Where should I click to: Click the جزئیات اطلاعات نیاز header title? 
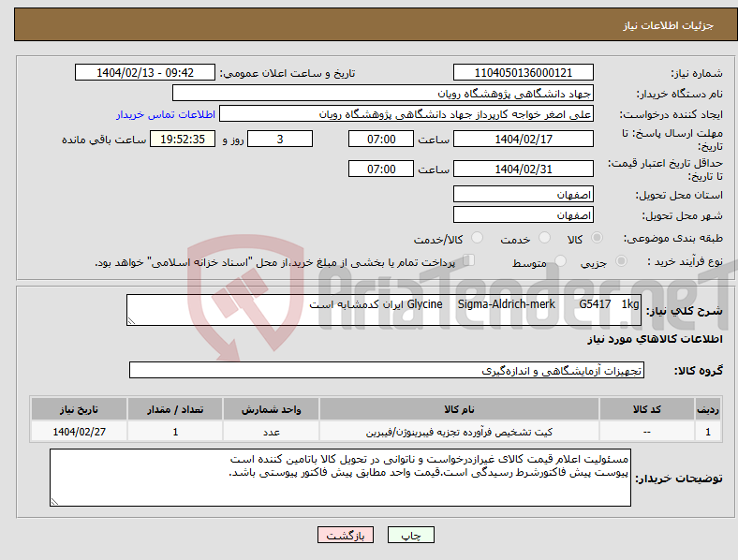(x=669, y=25)
